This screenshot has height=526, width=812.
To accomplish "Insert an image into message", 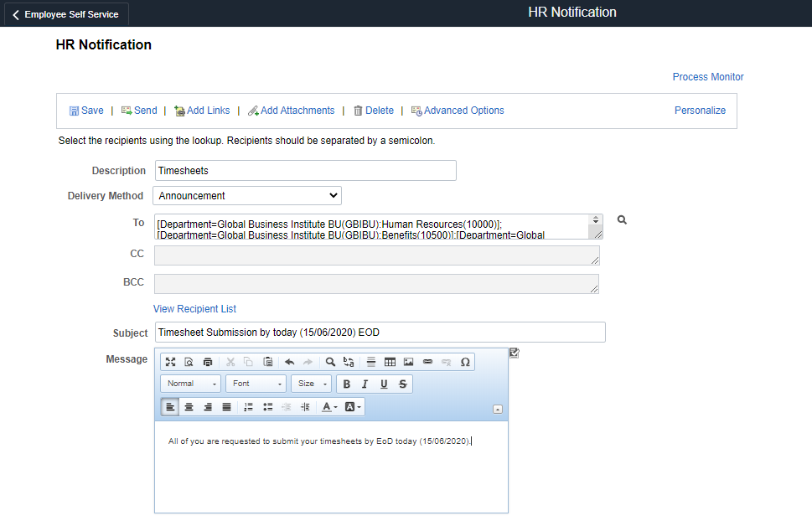I will 409,362.
